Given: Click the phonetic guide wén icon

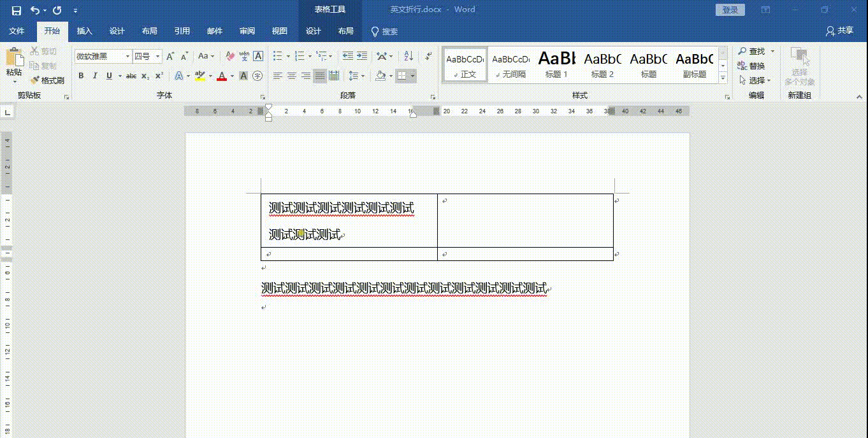Looking at the screenshot, I should 244,57.
